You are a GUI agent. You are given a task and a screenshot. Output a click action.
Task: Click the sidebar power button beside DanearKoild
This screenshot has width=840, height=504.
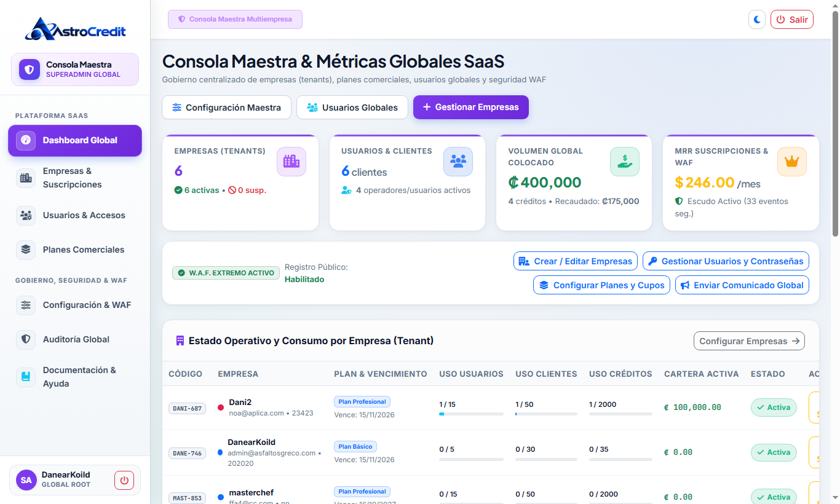[x=124, y=480]
